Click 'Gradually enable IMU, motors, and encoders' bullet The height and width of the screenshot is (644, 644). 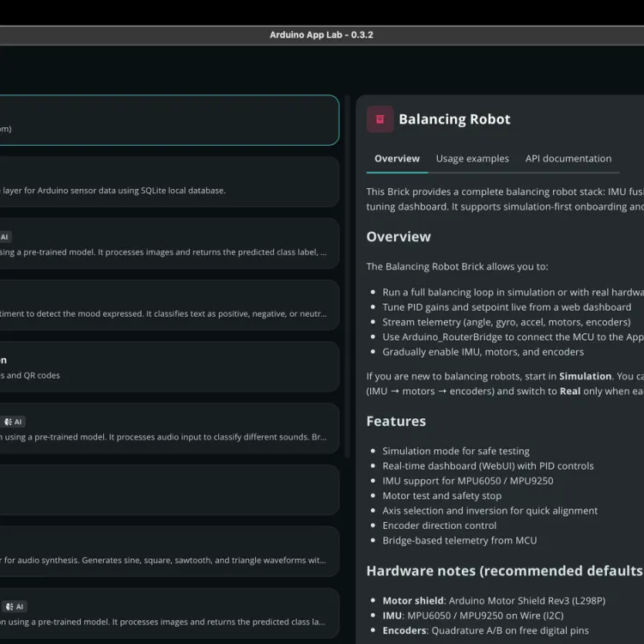click(483, 352)
